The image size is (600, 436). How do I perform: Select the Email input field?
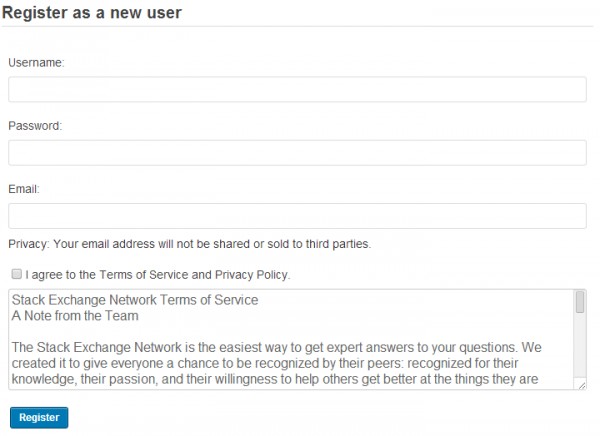click(x=297, y=216)
